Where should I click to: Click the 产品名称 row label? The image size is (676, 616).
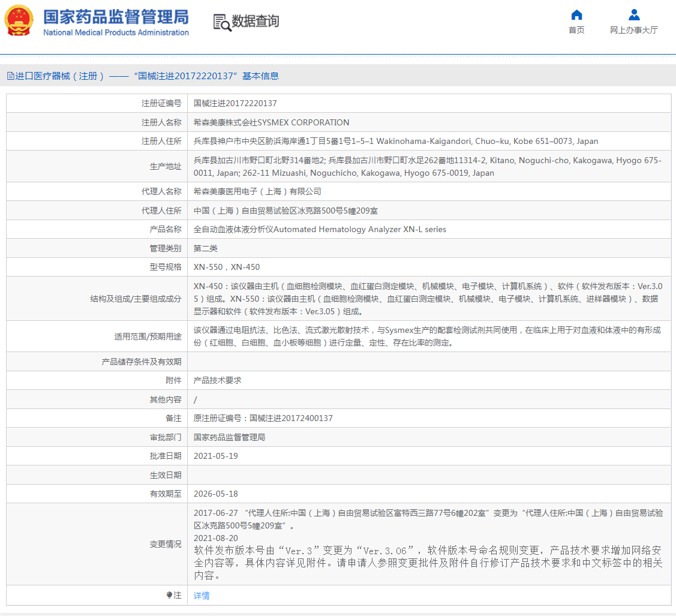pos(166,229)
